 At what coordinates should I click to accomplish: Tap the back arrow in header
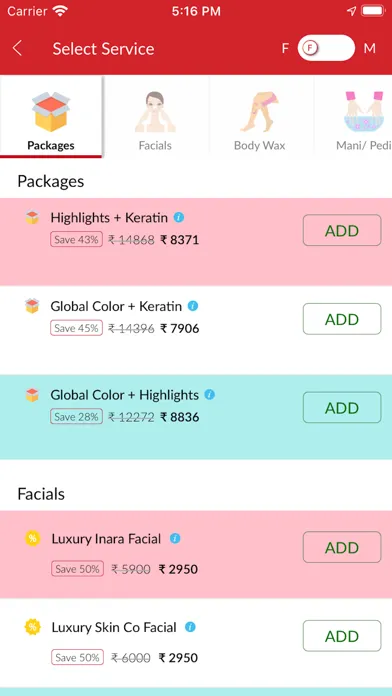click(x=17, y=48)
